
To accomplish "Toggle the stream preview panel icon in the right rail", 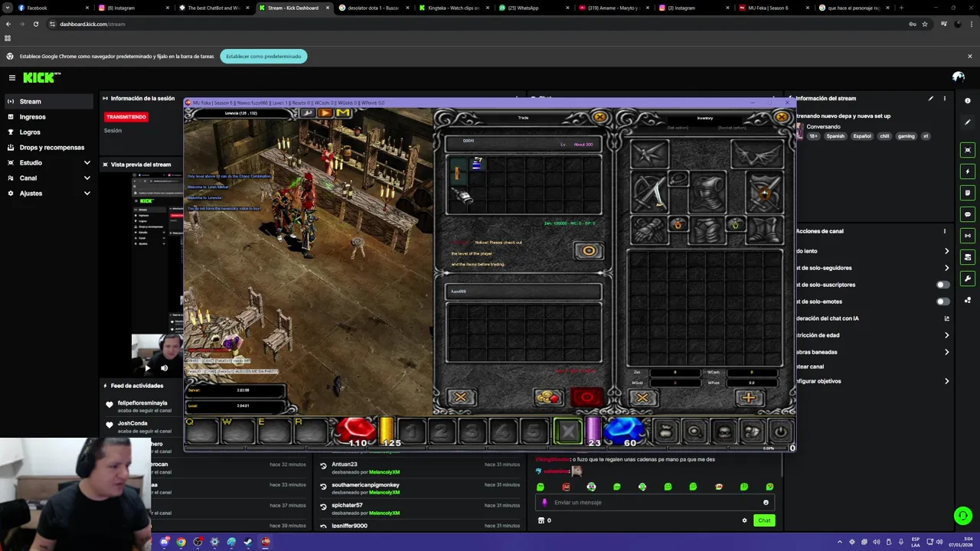I will (x=968, y=150).
